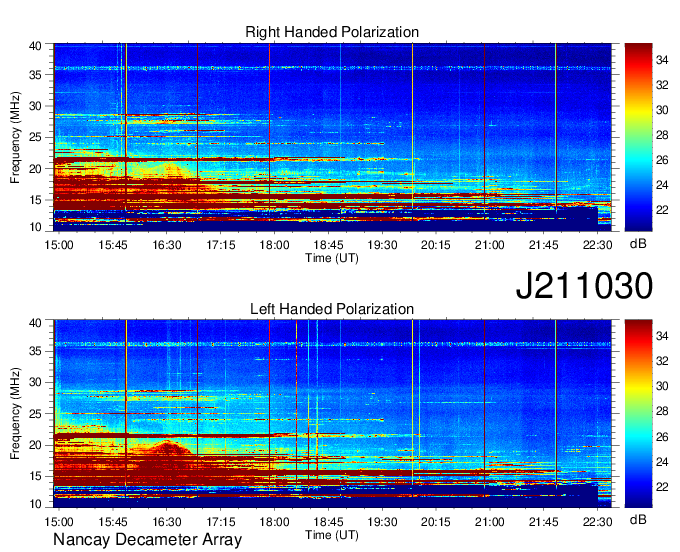This screenshot has height=552, width=680.
Task: Click the "15:45" time tick on the Right Handed plot
Action: [x=113, y=245]
